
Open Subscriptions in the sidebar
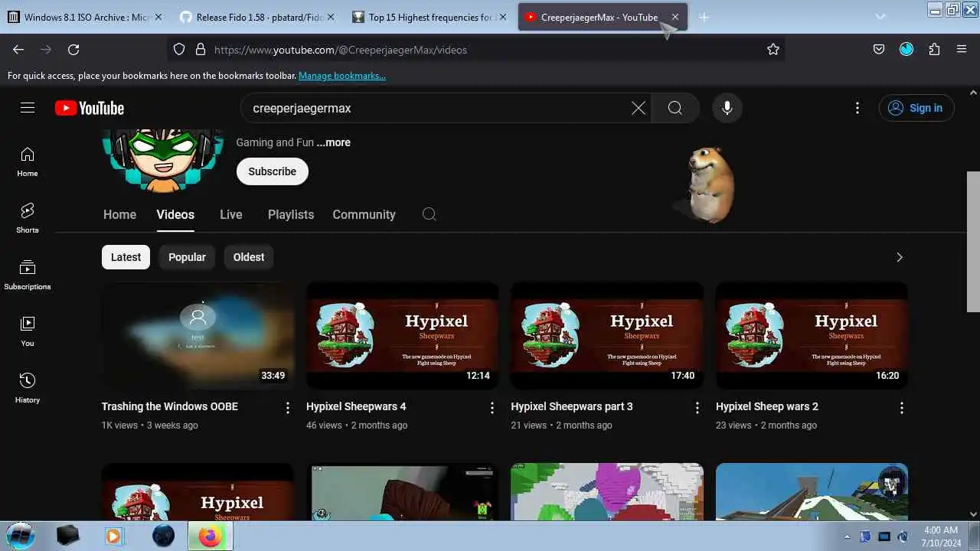coord(28,275)
